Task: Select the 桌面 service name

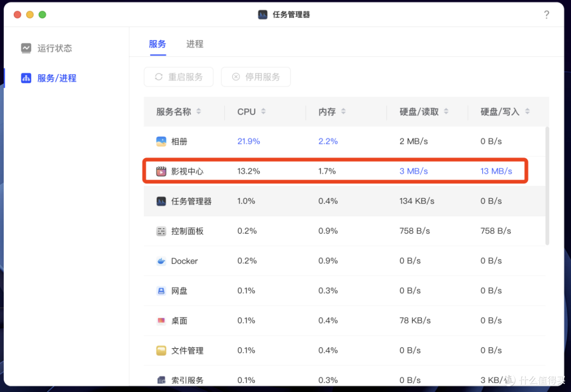Action: (179, 321)
